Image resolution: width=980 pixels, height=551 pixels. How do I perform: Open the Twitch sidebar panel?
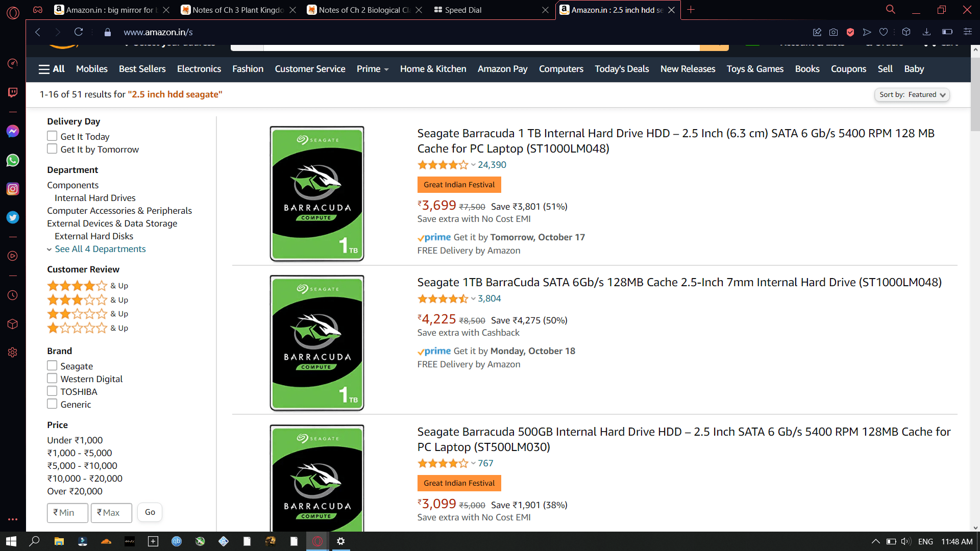[x=13, y=92]
